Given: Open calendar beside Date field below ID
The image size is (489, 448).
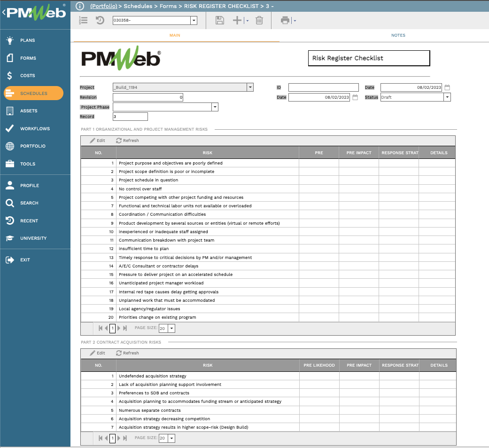Looking at the screenshot, I should [355, 97].
